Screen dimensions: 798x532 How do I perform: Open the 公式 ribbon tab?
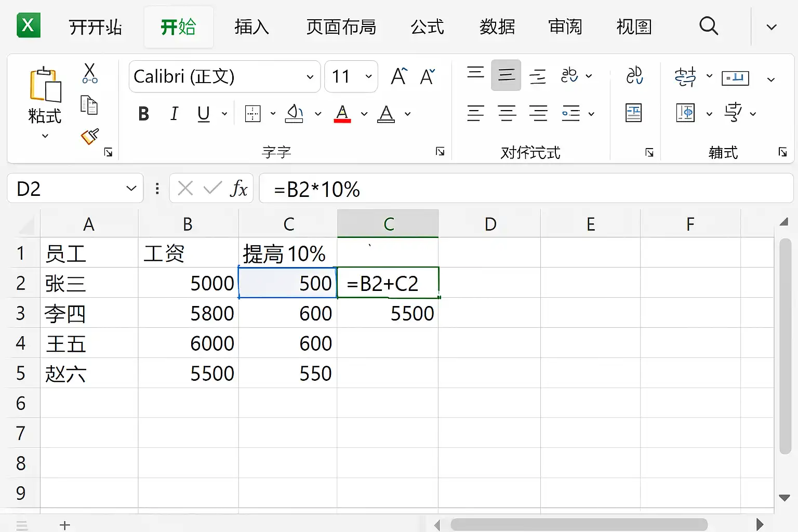427,27
